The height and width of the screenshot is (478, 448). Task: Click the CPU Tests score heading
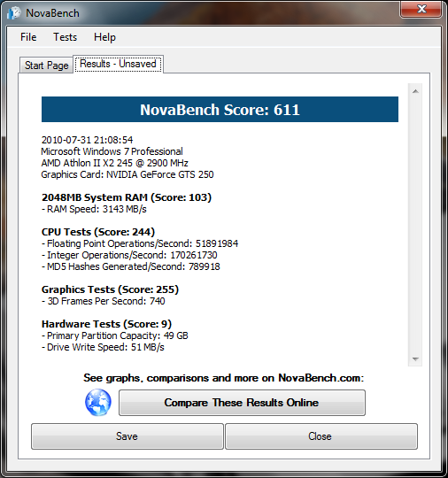98,232
